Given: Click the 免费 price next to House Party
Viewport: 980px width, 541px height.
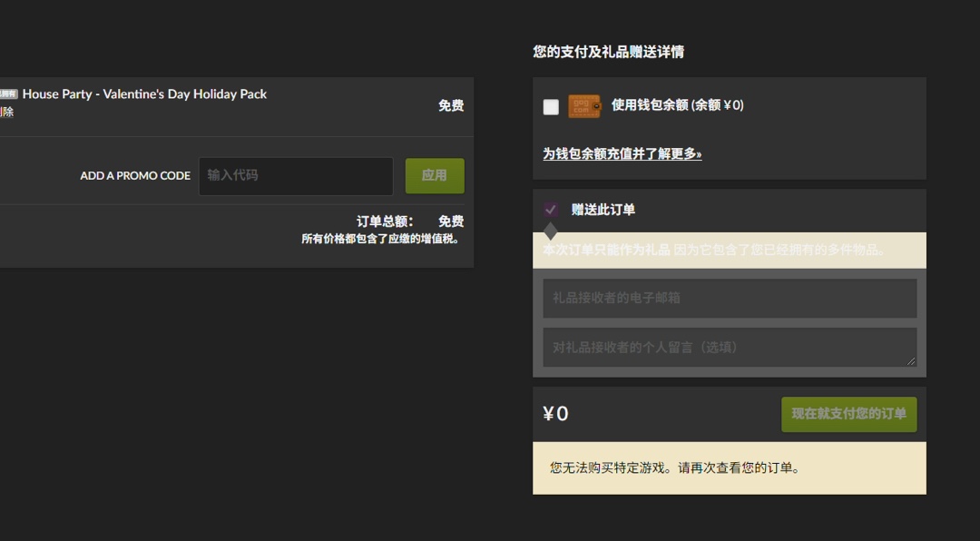Looking at the screenshot, I should pyautogui.click(x=451, y=105).
